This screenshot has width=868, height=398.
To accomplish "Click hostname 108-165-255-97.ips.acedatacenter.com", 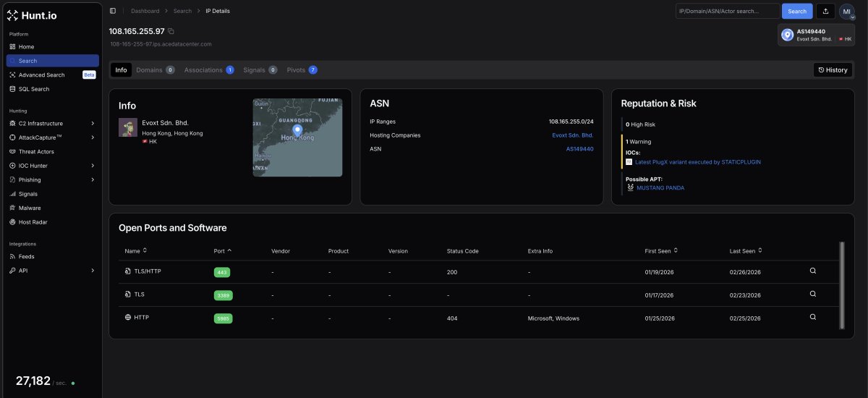I will tap(161, 44).
